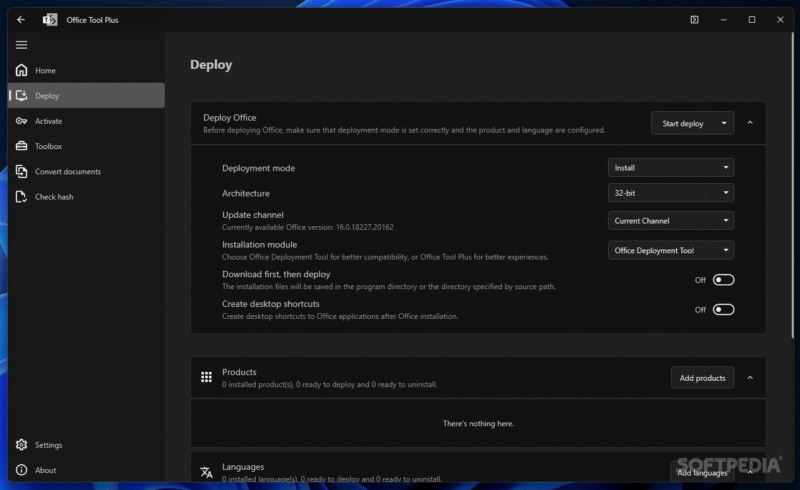The image size is (800, 490).
Task: Open the Start deploy arrow dropdown
Action: [724, 123]
